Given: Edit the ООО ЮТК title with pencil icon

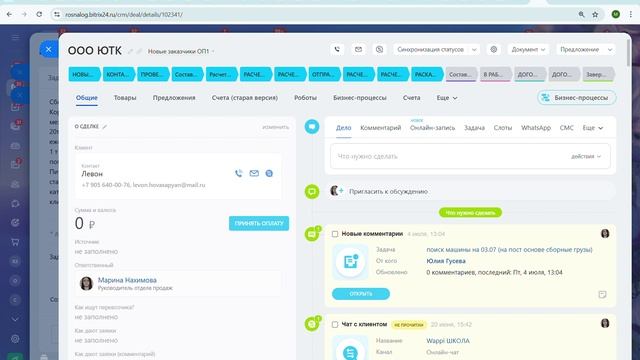Looking at the screenshot, I should (x=131, y=51).
